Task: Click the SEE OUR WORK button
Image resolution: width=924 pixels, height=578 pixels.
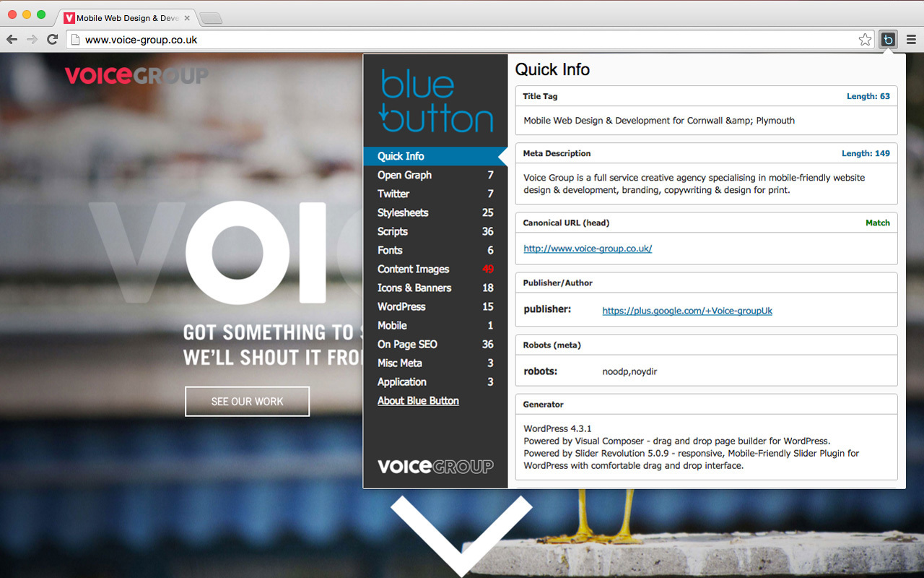Action: tap(247, 401)
